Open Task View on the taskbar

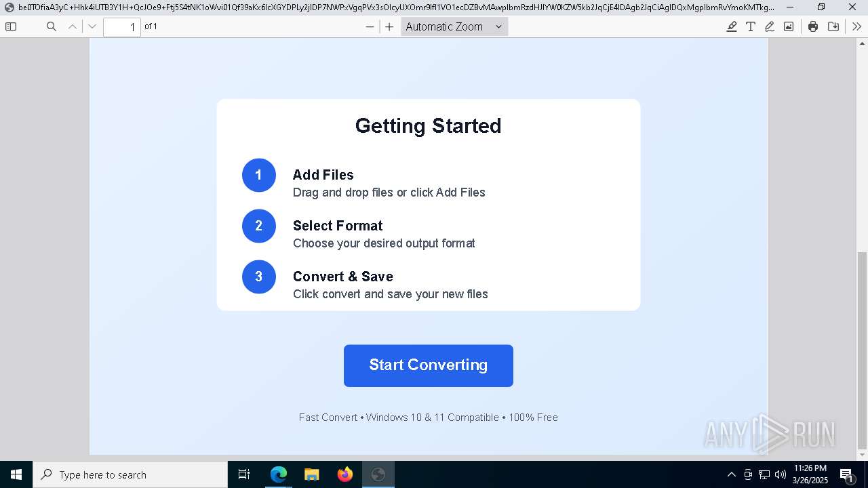(244, 474)
